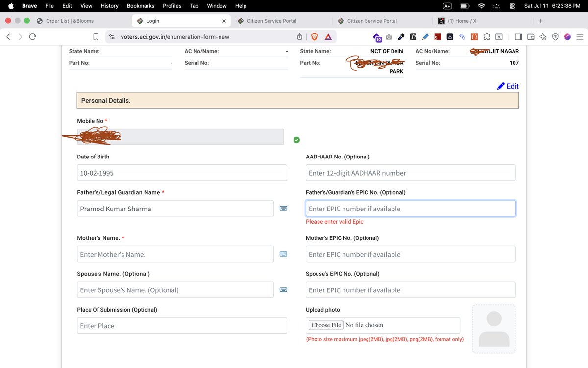Click the Mother's EPIC No. field

(x=411, y=254)
